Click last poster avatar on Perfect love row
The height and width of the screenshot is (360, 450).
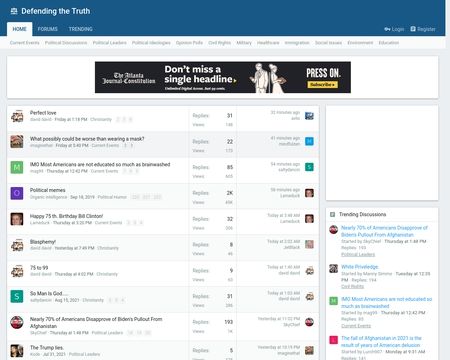click(x=309, y=116)
